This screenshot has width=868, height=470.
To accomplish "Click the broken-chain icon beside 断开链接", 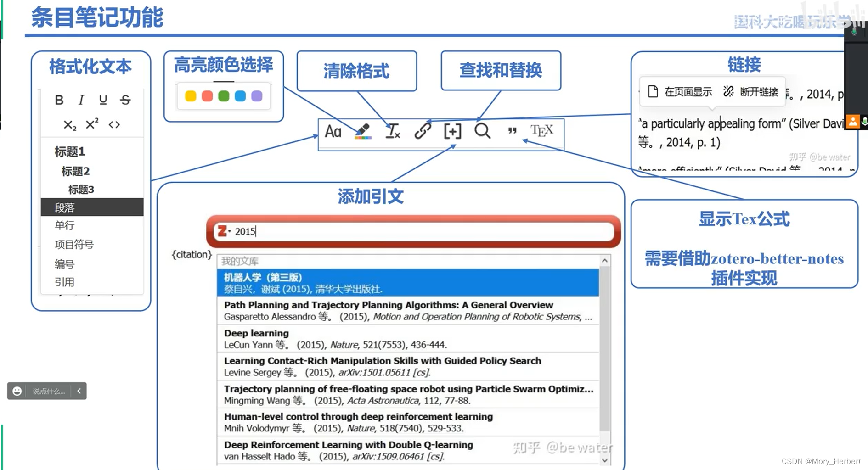I will click(728, 91).
